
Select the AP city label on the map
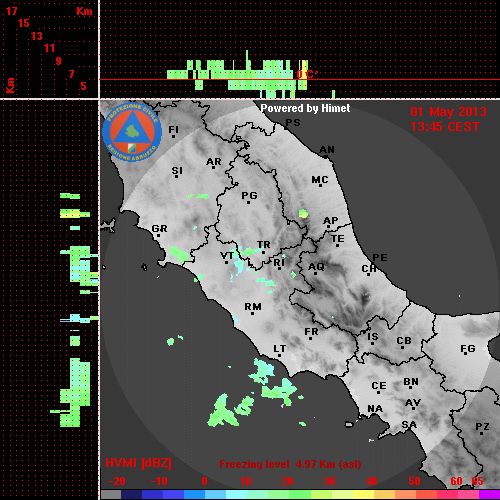[331, 221]
